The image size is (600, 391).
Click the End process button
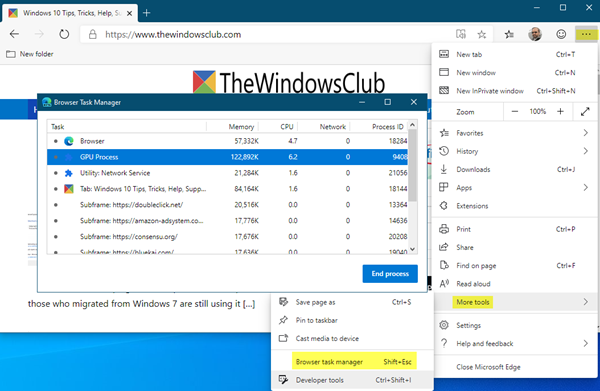390,274
